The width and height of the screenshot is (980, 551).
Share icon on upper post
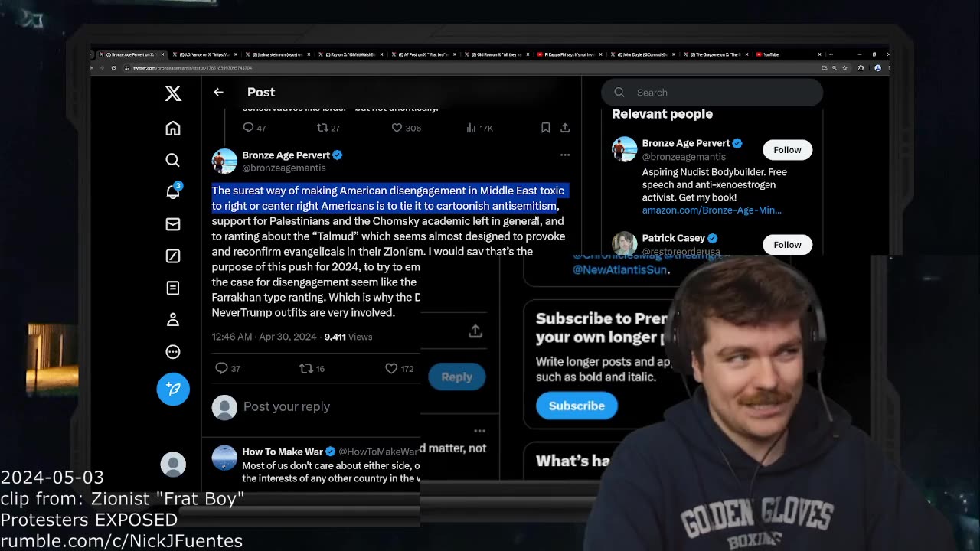pyautogui.click(x=565, y=128)
